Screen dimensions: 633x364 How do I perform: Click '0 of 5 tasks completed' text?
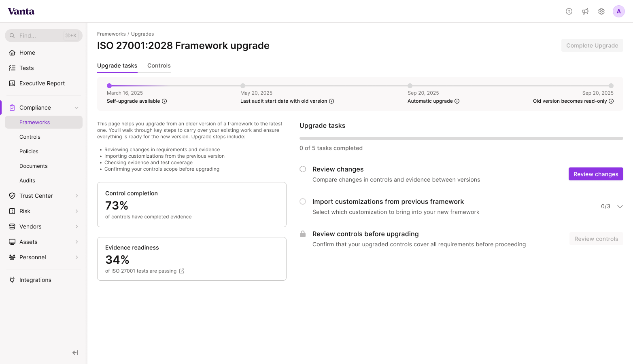tap(331, 148)
